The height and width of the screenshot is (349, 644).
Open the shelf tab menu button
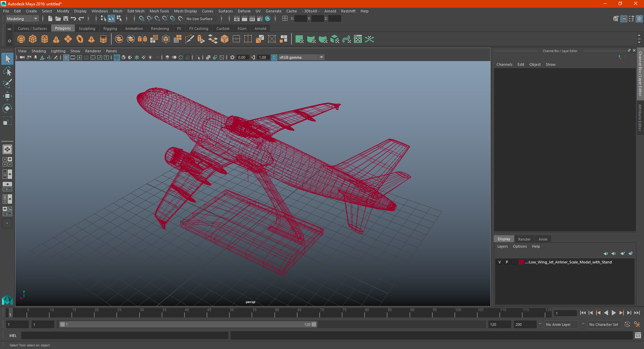tap(9, 29)
